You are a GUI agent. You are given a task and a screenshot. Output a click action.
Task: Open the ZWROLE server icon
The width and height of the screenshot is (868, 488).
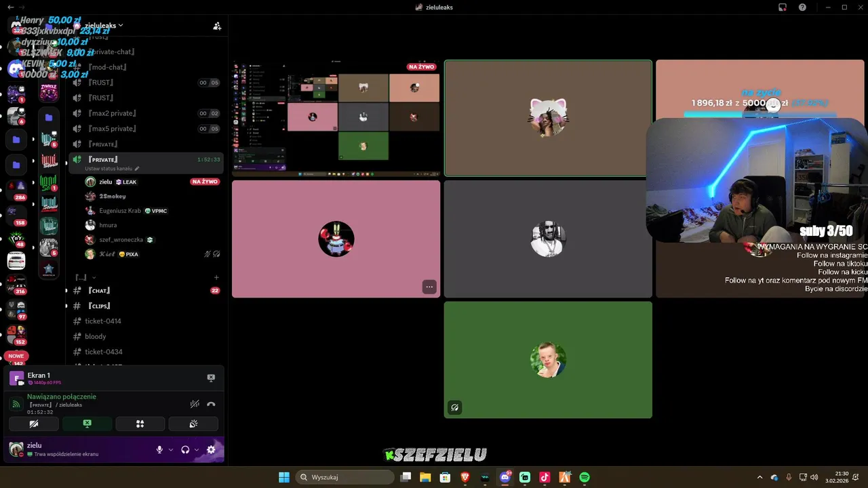[x=49, y=92]
